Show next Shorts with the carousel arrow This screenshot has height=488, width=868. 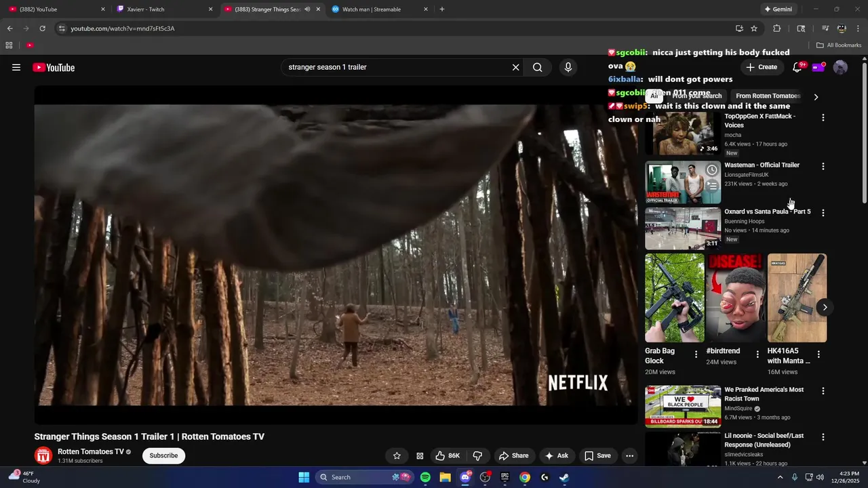[825, 307]
